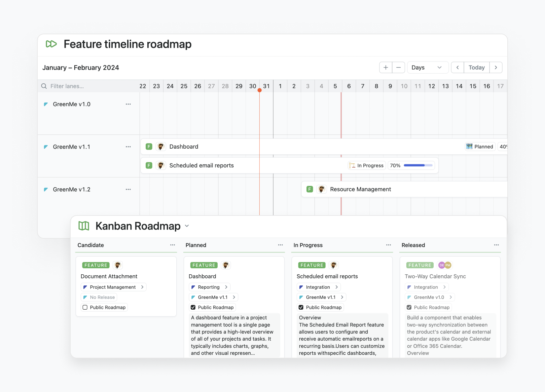Viewport: 545px width, 392px height.
Task: Click the zoom in plus icon
Action: point(386,68)
